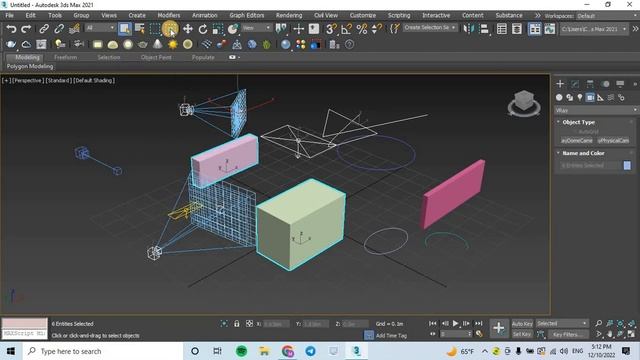The image size is (640, 360).
Task: Click the Go to End playback button
Action: [478, 323]
